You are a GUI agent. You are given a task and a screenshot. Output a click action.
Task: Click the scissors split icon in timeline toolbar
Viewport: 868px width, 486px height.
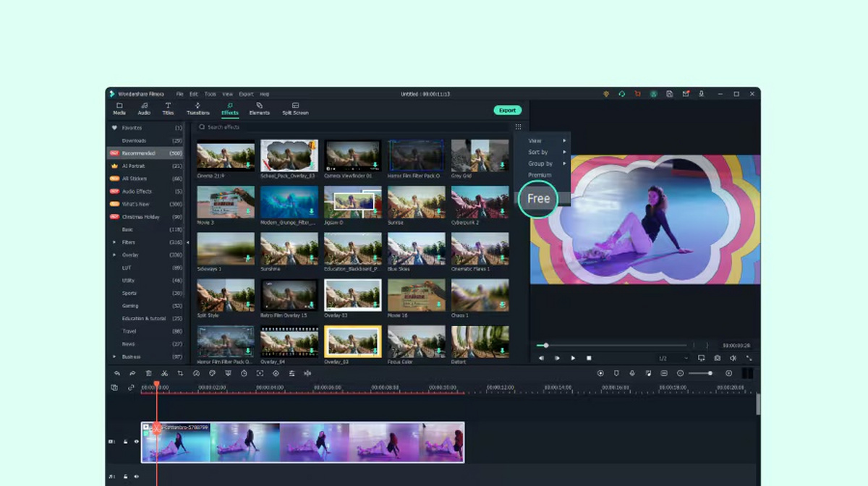click(164, 373)
